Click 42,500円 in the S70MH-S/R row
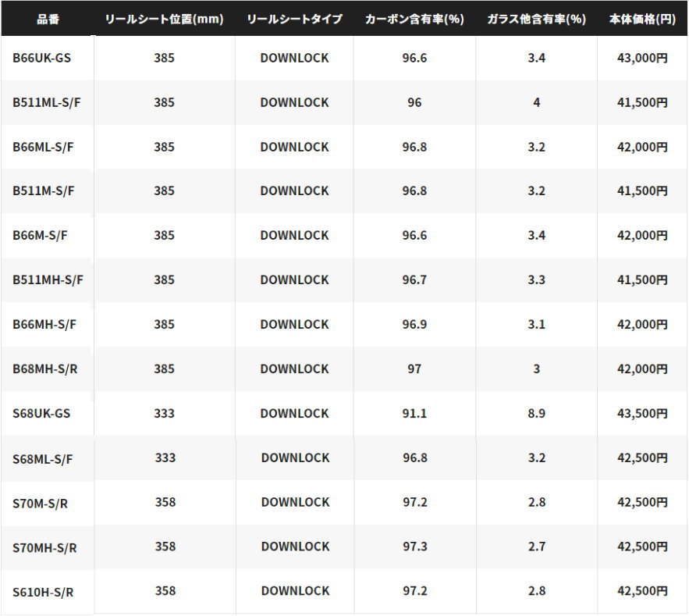 [642, 547]
